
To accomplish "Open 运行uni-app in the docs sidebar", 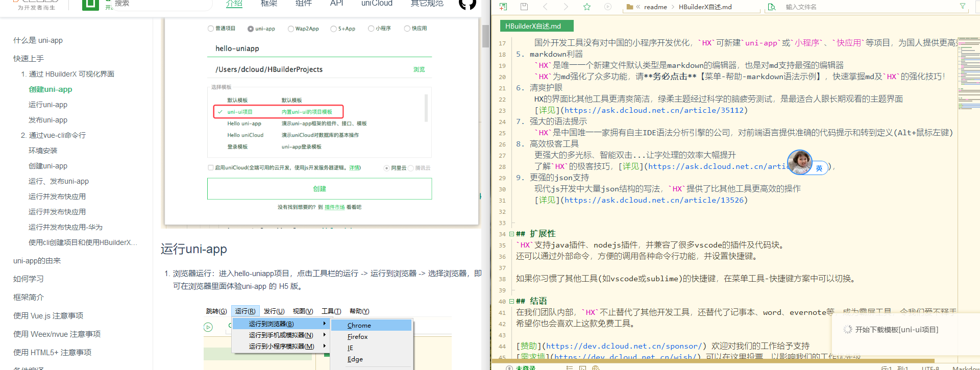I will click(48, 105).
